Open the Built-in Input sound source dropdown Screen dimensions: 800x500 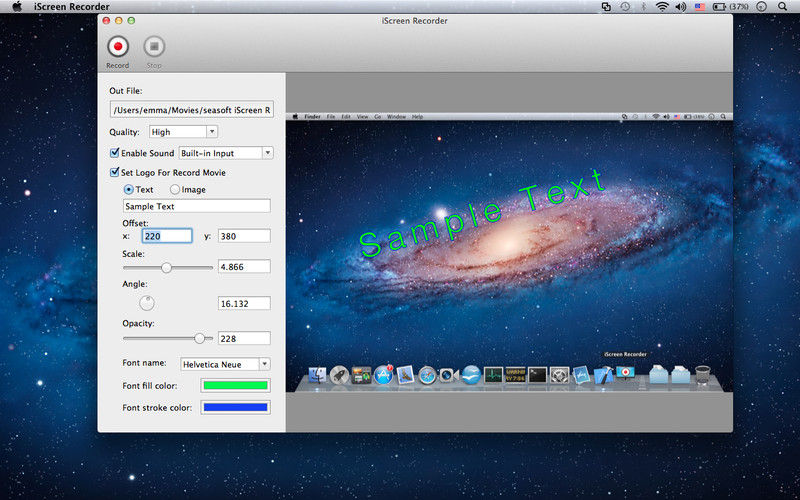[226, 153]
